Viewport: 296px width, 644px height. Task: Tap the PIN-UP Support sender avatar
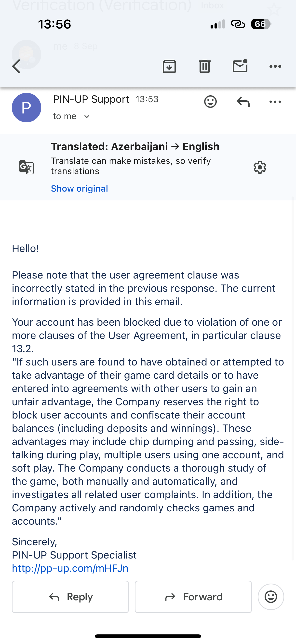(x=27, y=108)
